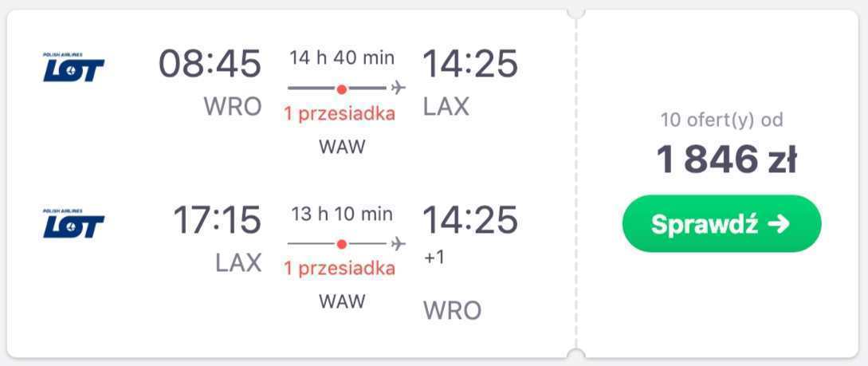Click the WAW stopover code on outbound flight
The image size is (868, 366).
342,148
